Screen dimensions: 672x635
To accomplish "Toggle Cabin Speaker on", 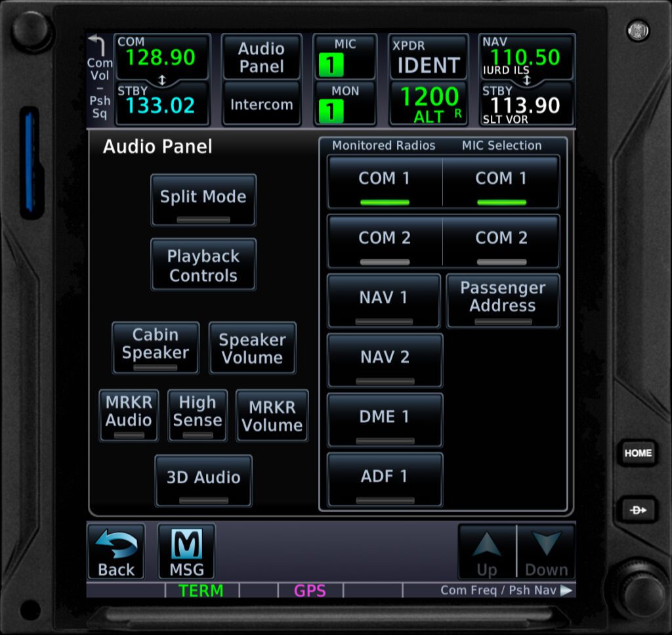I will pos(155,348).
